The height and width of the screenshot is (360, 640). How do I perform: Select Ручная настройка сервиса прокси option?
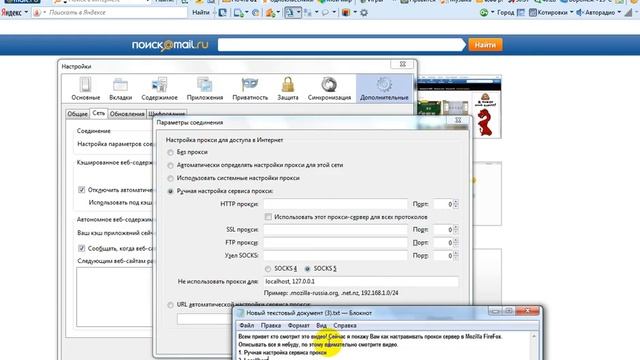click(x=170, y=191)
